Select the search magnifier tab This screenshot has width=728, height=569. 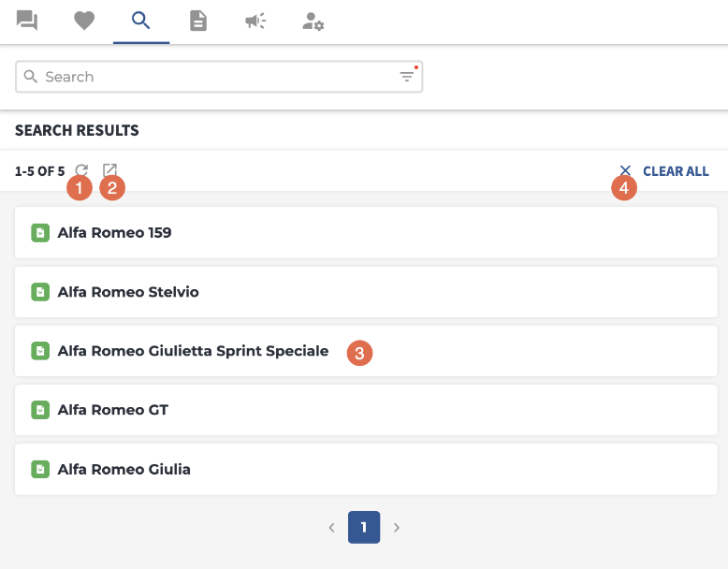point(140,21)
